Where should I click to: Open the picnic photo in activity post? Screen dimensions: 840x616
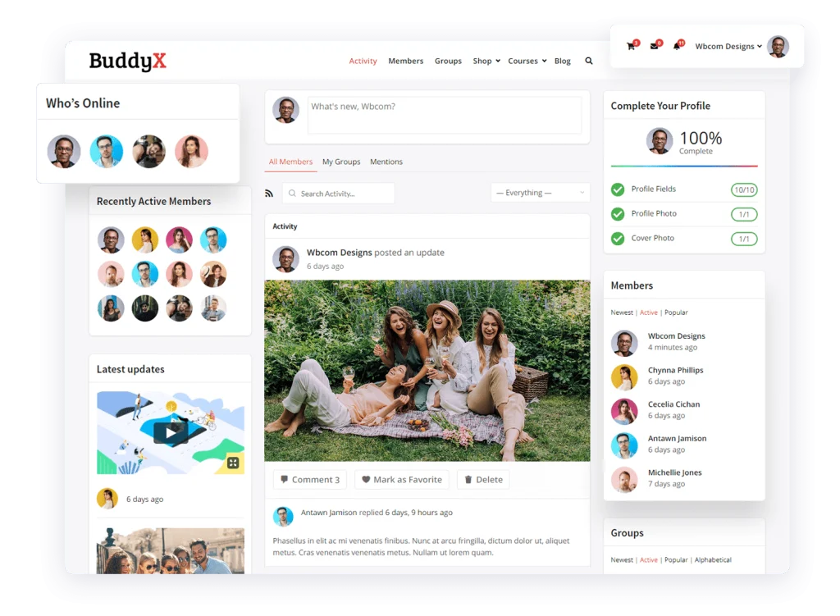tap(427, 371)
